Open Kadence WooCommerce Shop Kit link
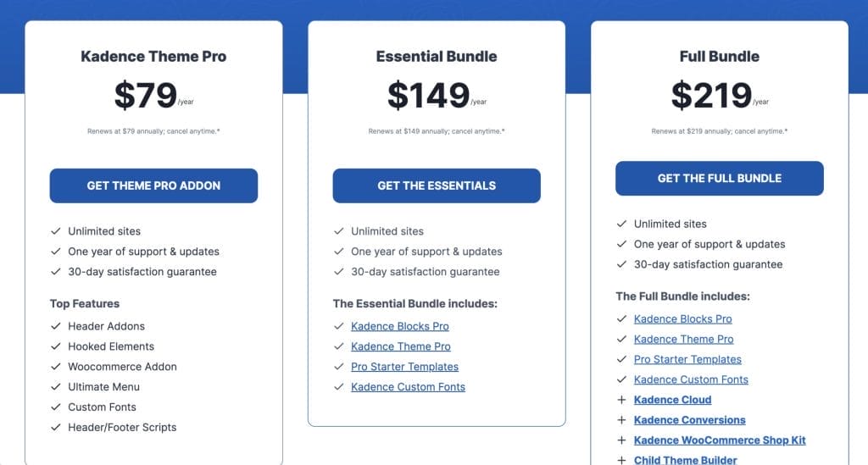The height and width of the screenshot is (465, 868). (x=720, y=440)
